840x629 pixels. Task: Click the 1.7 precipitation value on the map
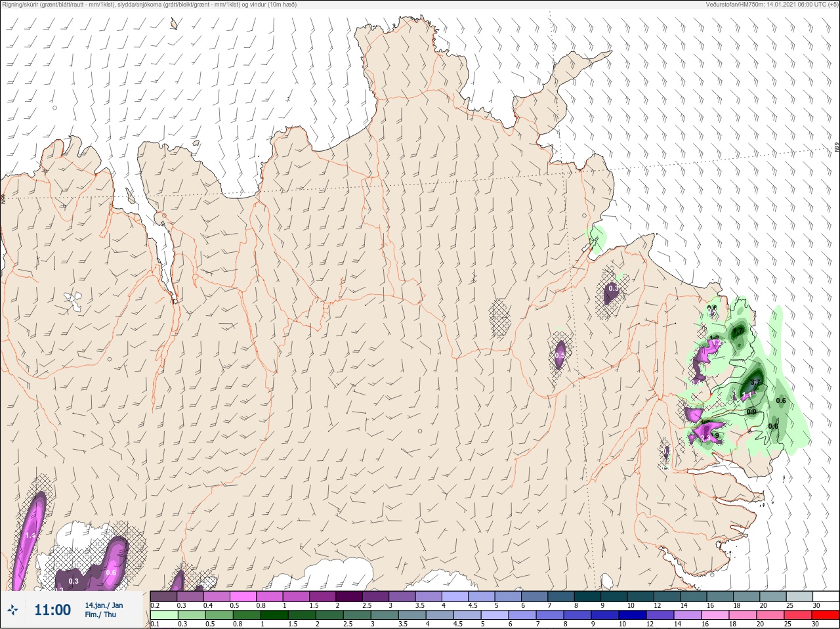click(738, 331)
